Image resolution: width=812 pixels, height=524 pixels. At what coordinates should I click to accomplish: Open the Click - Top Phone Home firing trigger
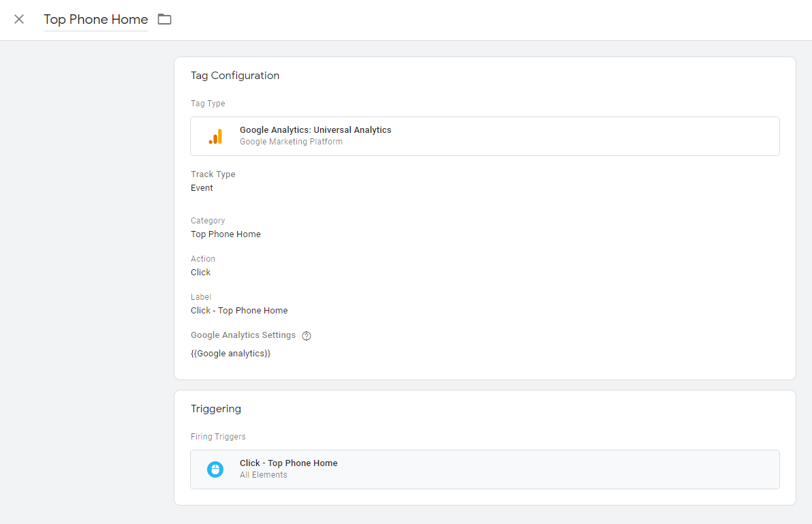(485, 469)
